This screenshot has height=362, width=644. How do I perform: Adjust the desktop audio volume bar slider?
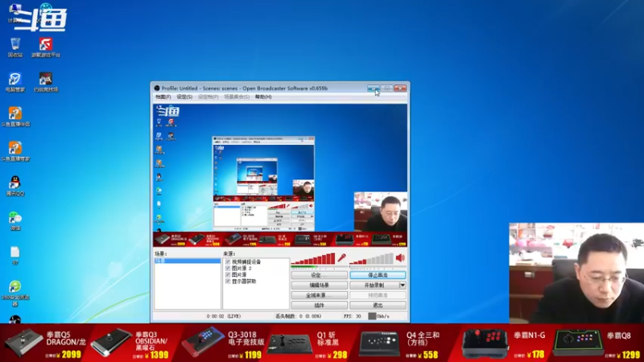[371, 258]
